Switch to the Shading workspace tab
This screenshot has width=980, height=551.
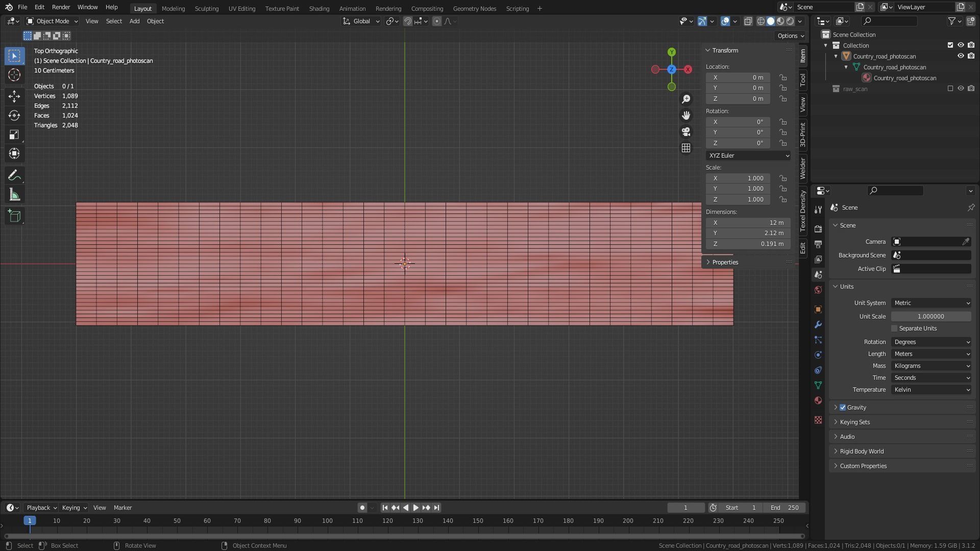click(319, 8)
